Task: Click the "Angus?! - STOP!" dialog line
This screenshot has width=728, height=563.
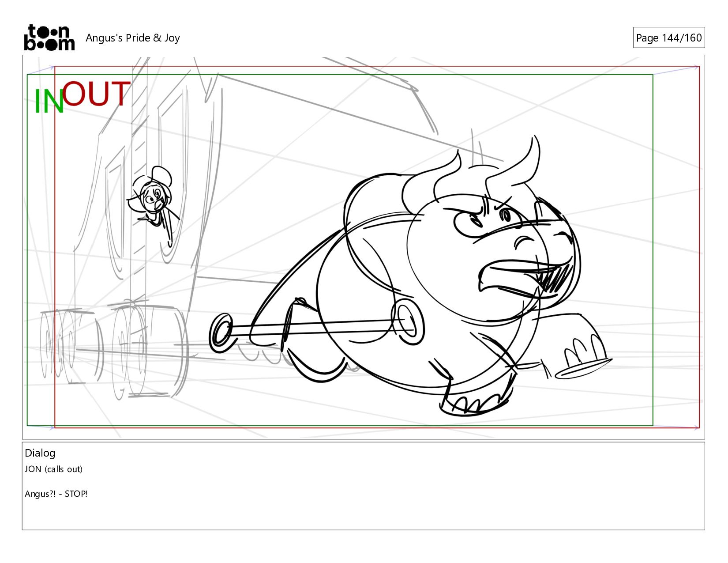Action: [56, 494]
